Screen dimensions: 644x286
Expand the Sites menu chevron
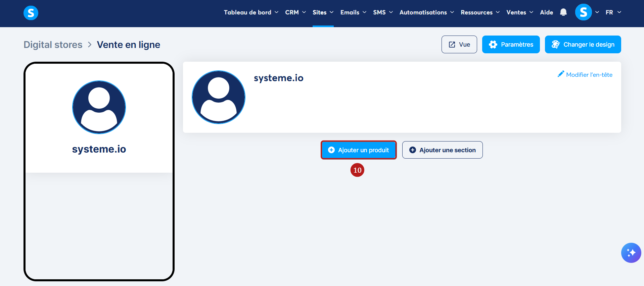tap(331, 12)
